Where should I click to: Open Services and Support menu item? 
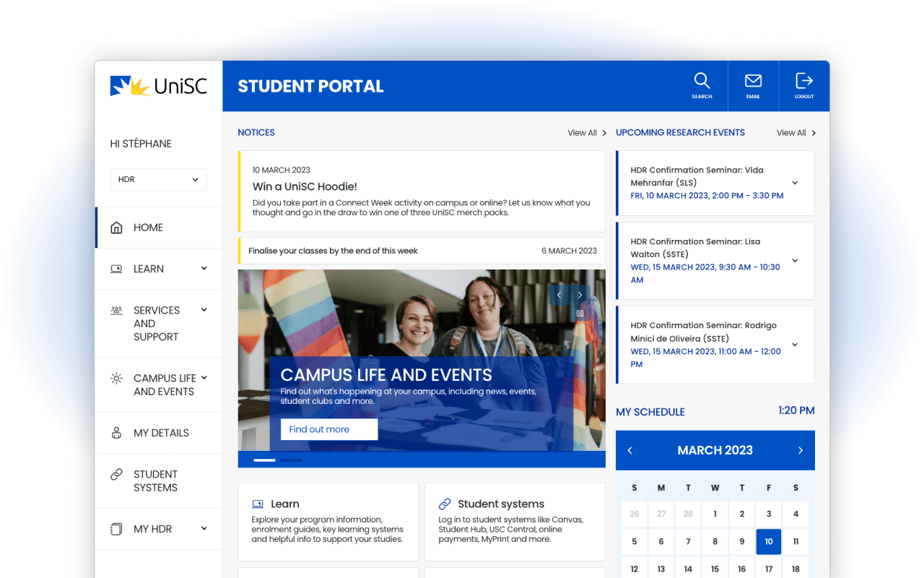click(x=159, y=324)
